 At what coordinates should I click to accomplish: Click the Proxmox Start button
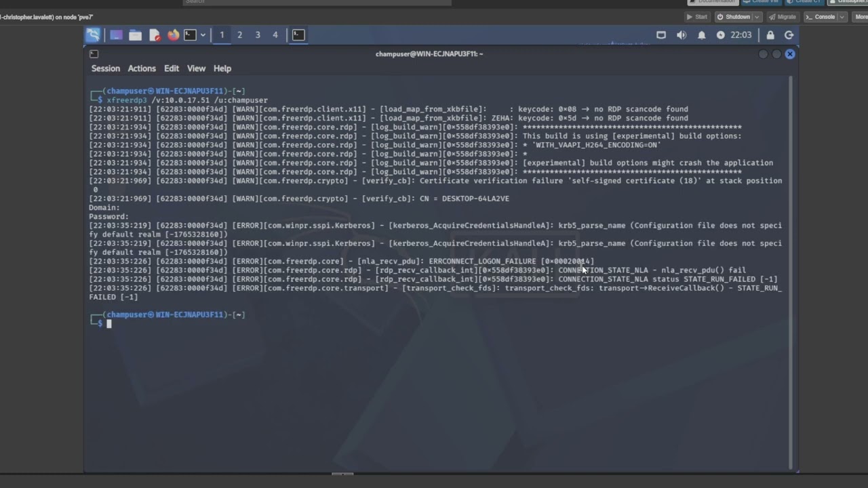[696, 17]
